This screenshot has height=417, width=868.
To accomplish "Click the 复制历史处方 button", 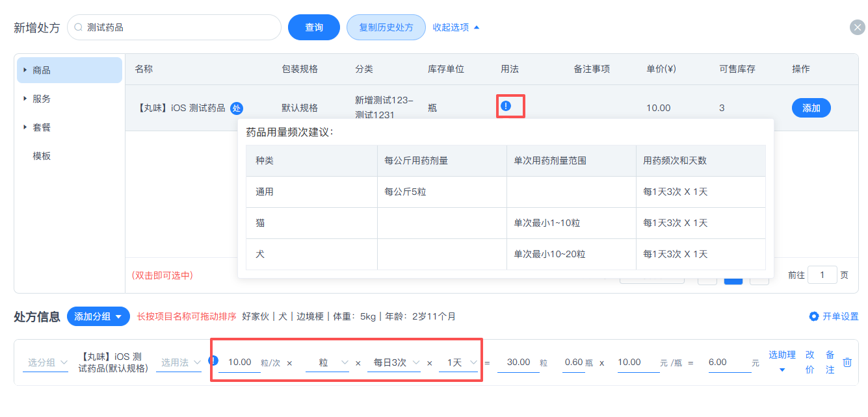I will (x=386, y=27).
